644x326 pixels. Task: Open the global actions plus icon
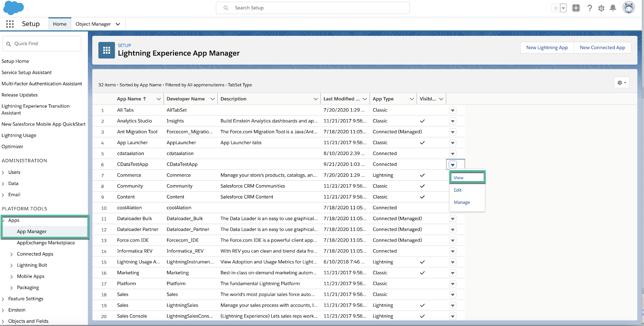[576, 8]
